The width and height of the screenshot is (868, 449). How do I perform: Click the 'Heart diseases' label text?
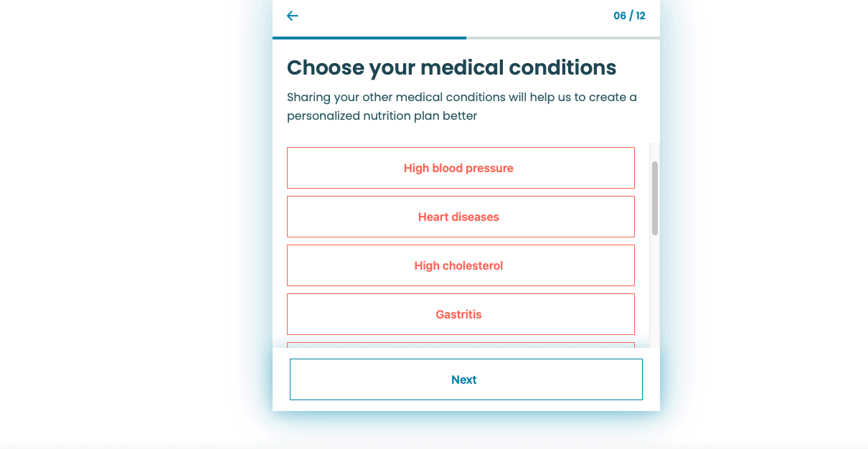pos(458,217)
